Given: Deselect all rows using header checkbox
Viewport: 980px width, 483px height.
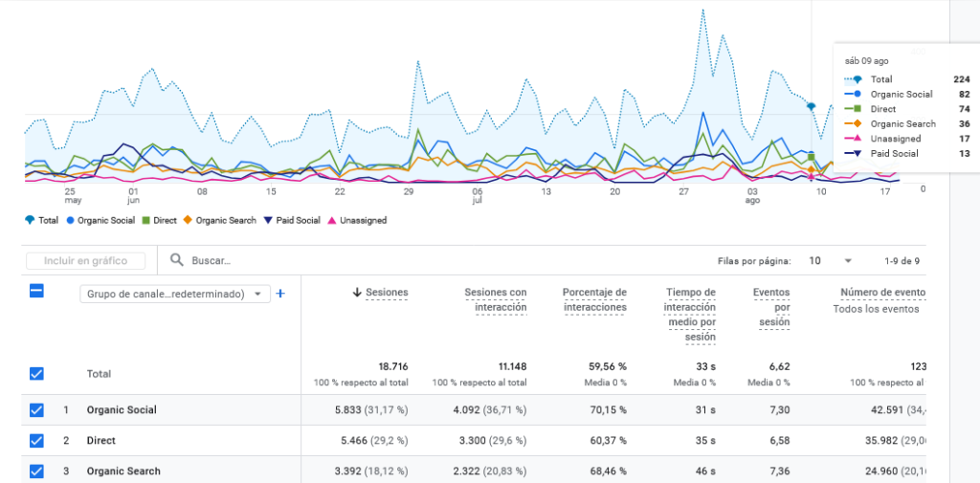Looking at the screenshot, I should click(x=36, y=291).
